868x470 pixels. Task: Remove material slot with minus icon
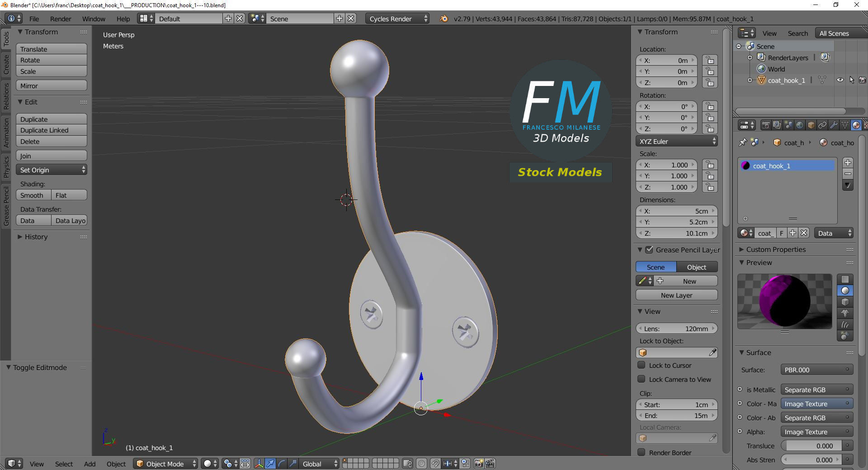pyautogui.click(x=848, y=174)
